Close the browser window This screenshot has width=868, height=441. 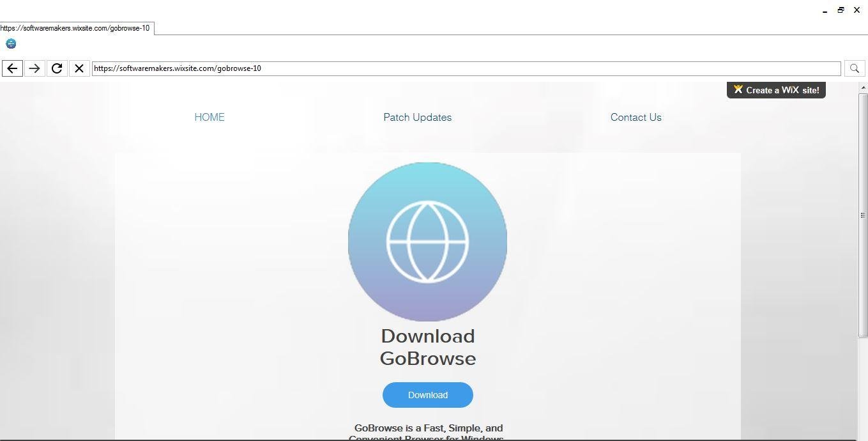pyautogui.click(x=857, y=10)
